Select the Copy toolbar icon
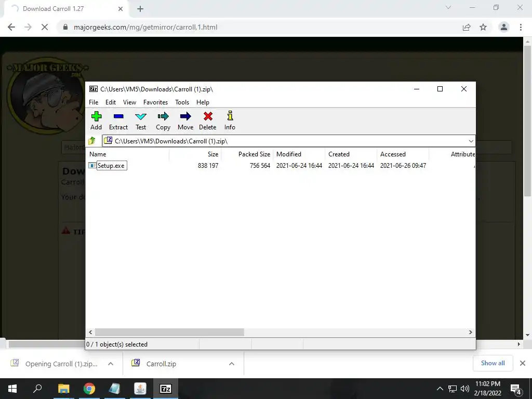This screenshot has height=399, width=532. tap(163, 121)
